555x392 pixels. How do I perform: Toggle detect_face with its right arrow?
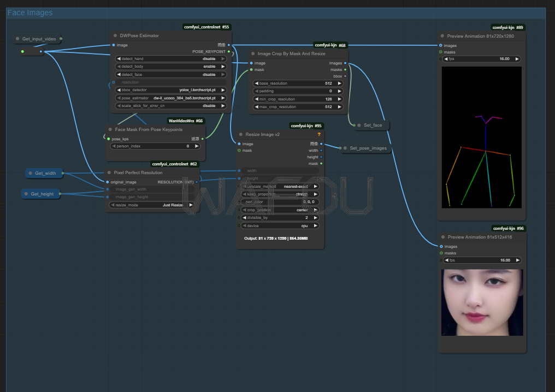coord(222,74)
